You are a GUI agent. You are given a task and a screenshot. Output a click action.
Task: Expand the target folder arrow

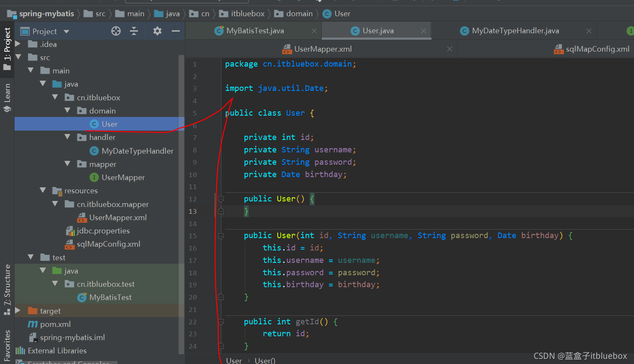coord(18,311)
